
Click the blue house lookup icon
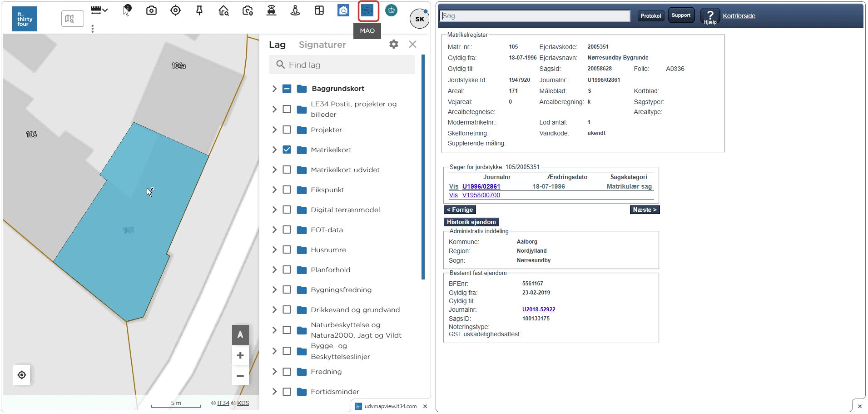tap(343, 10)
